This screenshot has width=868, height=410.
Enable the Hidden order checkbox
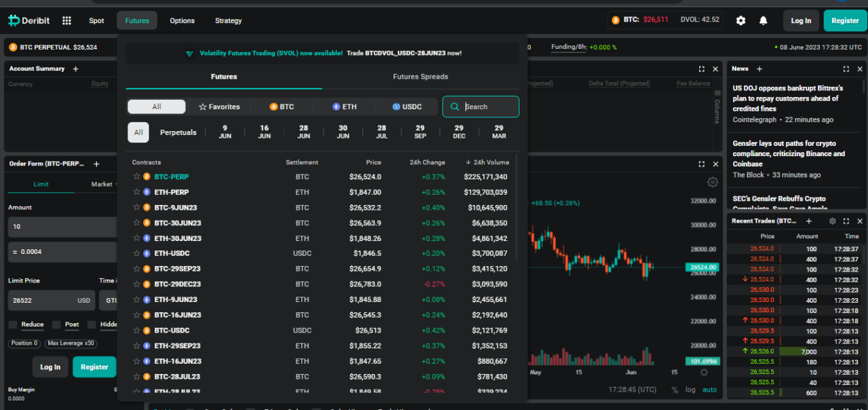(x=93, y=324)
